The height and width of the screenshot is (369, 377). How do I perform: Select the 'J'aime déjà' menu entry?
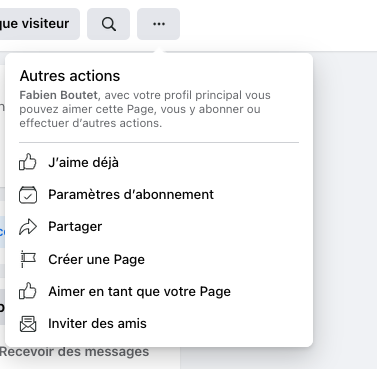159,162
